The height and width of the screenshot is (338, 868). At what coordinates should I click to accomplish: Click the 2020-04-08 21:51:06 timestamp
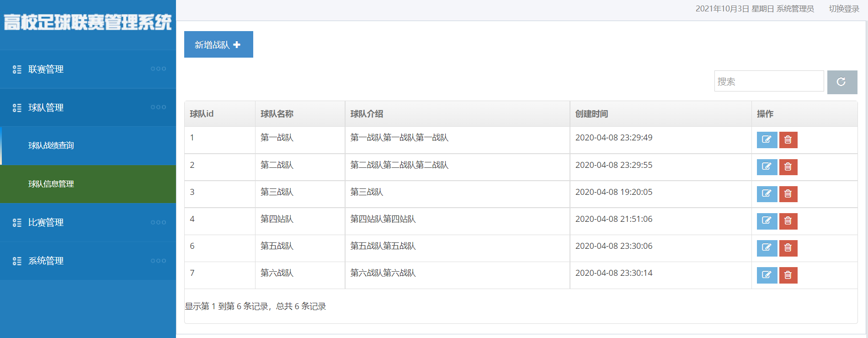(614, 219)
